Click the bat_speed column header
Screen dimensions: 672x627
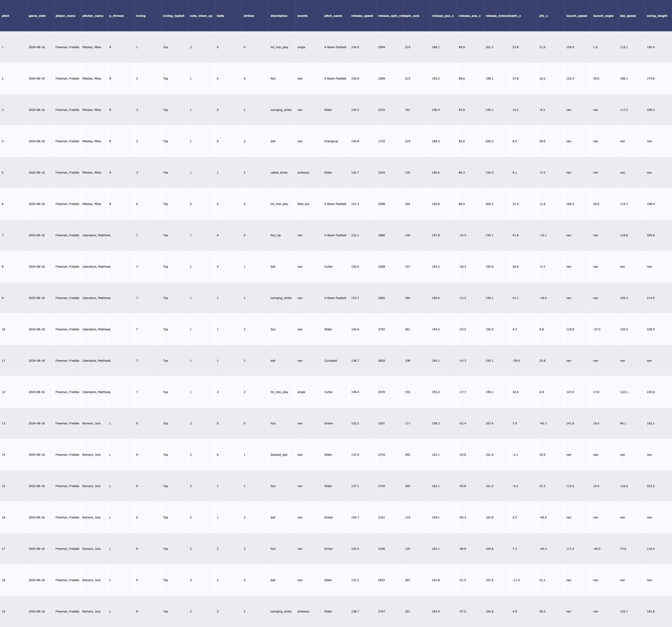tap(628, 16)
